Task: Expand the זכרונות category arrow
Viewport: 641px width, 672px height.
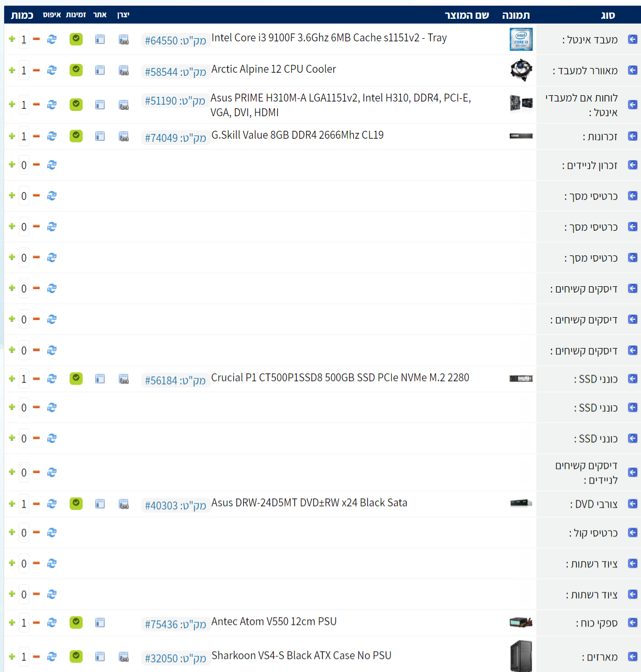Action: (x=633, y=136)
